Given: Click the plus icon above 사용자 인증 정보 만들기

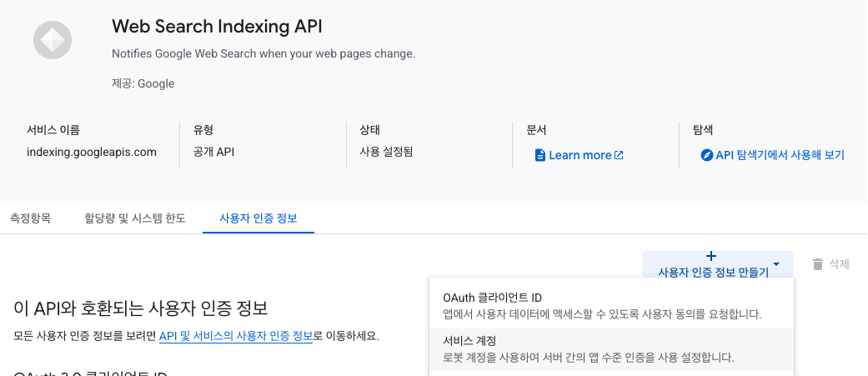Looking at the screenshot, I should [712, 257].
